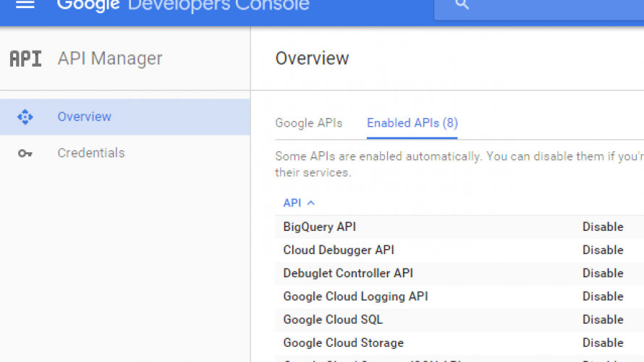The image size is (644, 362).
Task: Select the Enabled APIs (8) tab
Action: [x=412, y=123]
